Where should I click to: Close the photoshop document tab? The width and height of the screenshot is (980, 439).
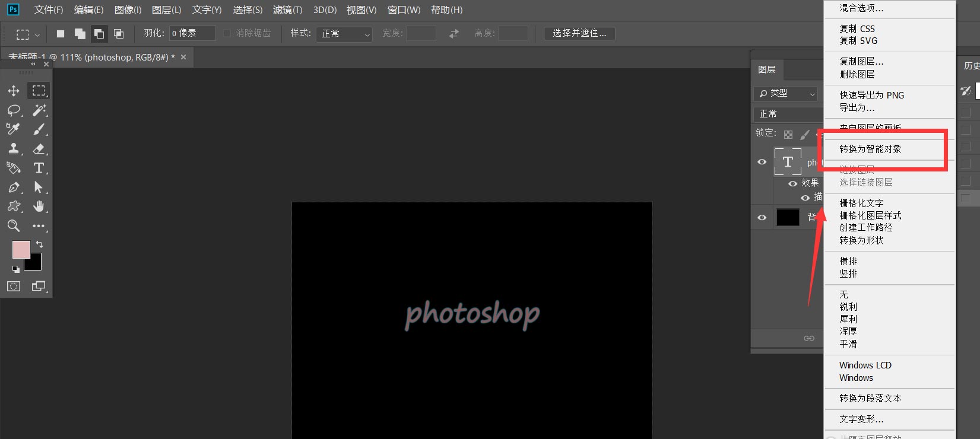[183, 57]
